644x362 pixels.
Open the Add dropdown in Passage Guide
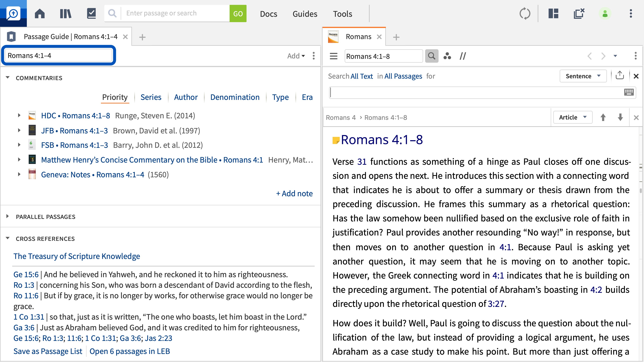(x=296, y=56)
